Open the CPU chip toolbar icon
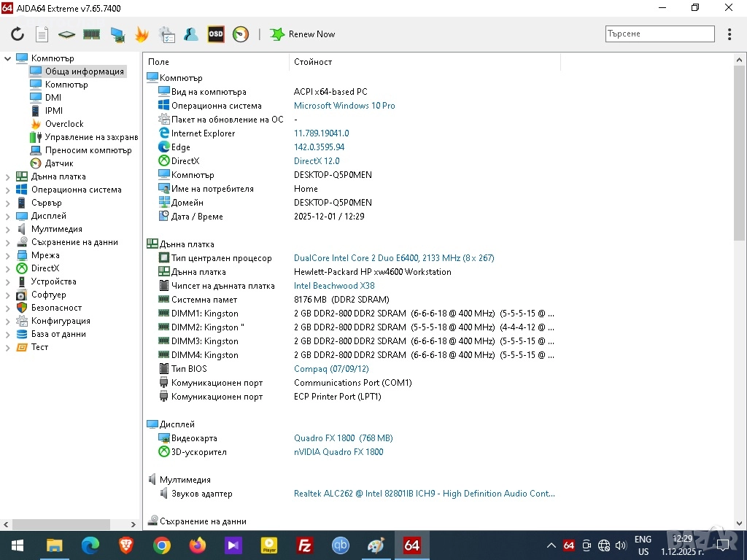 point(66,34)
